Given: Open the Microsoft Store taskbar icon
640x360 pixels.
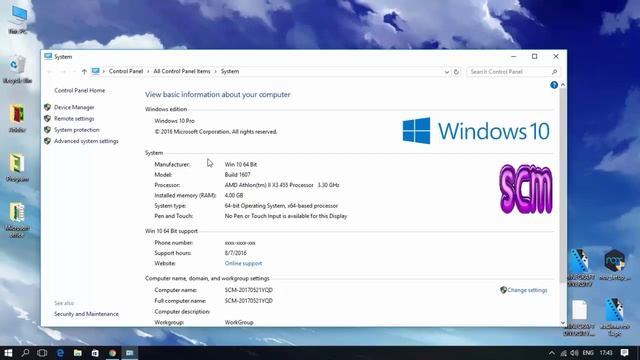Looking at the screenshot, I should (x=95, y=353).
